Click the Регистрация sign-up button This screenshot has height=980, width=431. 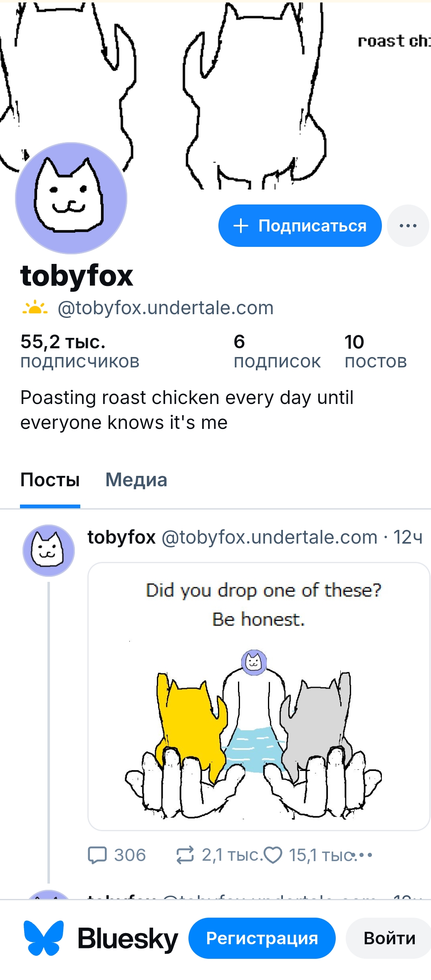coord(262,938)
